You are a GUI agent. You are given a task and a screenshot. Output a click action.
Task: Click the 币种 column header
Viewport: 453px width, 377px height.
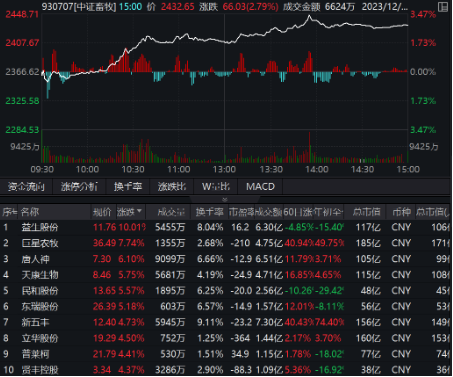point(401,212)
